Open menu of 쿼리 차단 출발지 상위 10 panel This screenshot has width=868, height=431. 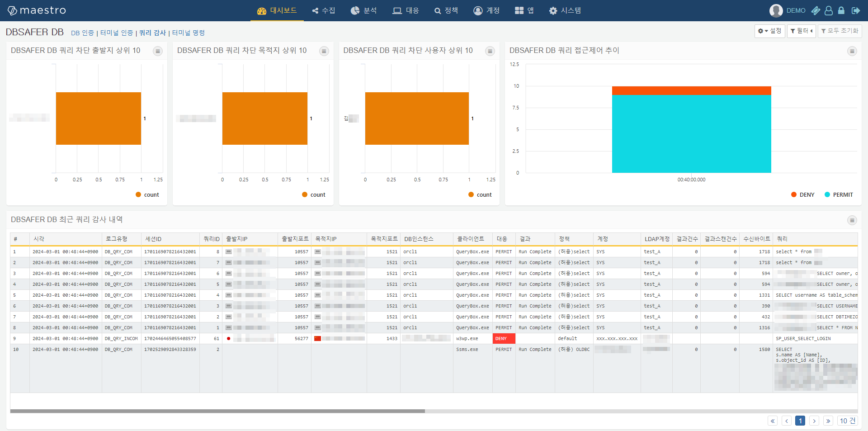158,51
